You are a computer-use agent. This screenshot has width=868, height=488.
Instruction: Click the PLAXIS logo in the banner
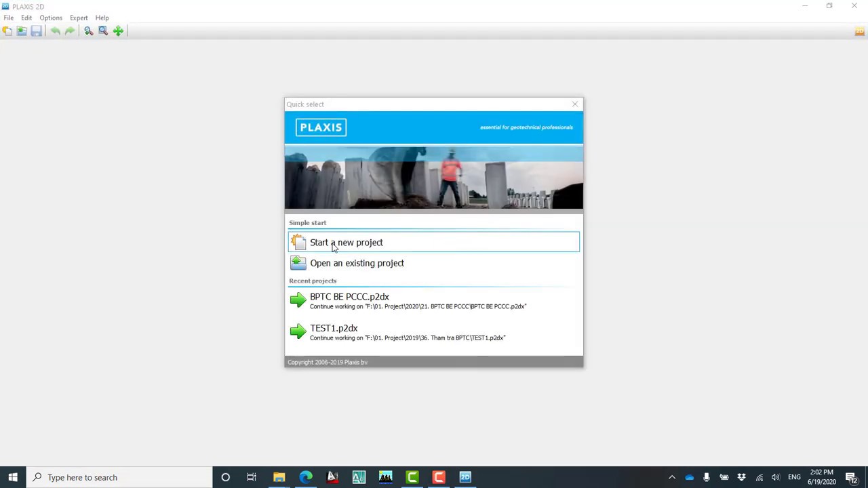click(x=321, y=127)
